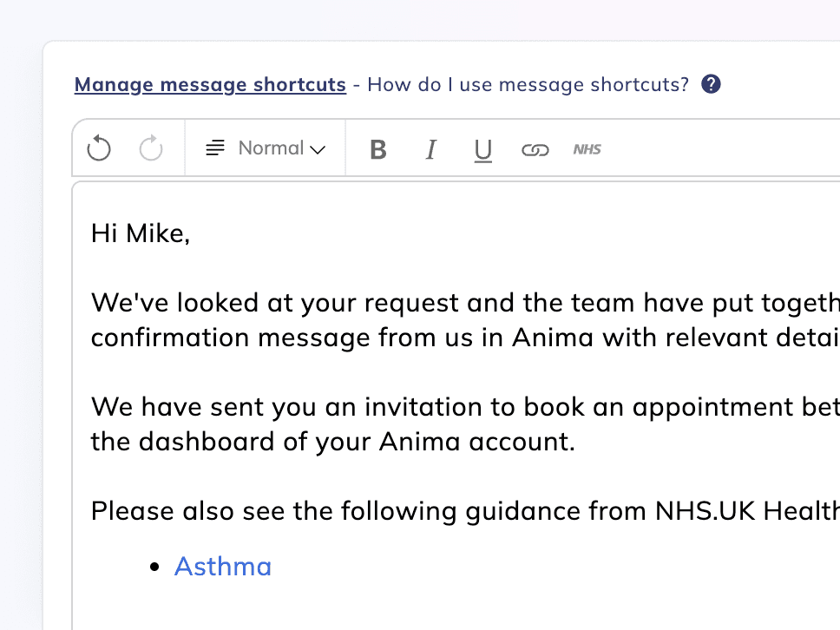Image resolution: width=840 pixels, height=630 pixels.
Task: Click the "Please also see the following guidance" line
Action: (x=434, y=511)
